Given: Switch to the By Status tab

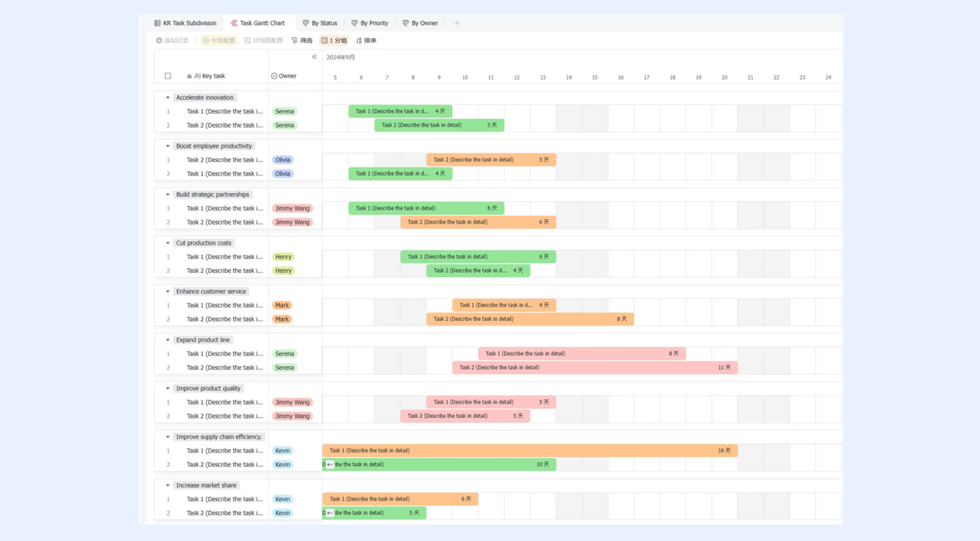Looking at the screenshot, I should 320,23.
